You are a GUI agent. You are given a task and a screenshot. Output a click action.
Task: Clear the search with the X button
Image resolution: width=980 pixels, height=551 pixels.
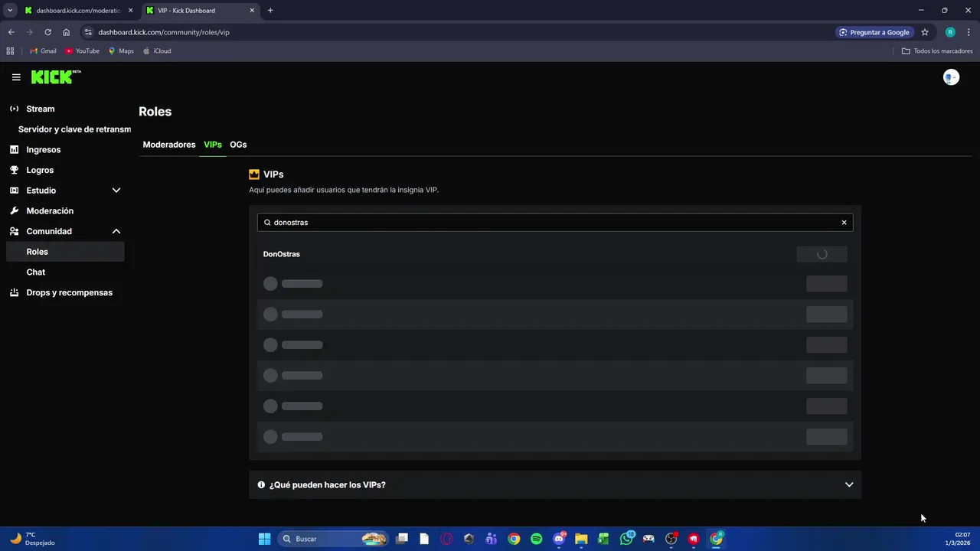pyautogui.click(x=844, y=223)
